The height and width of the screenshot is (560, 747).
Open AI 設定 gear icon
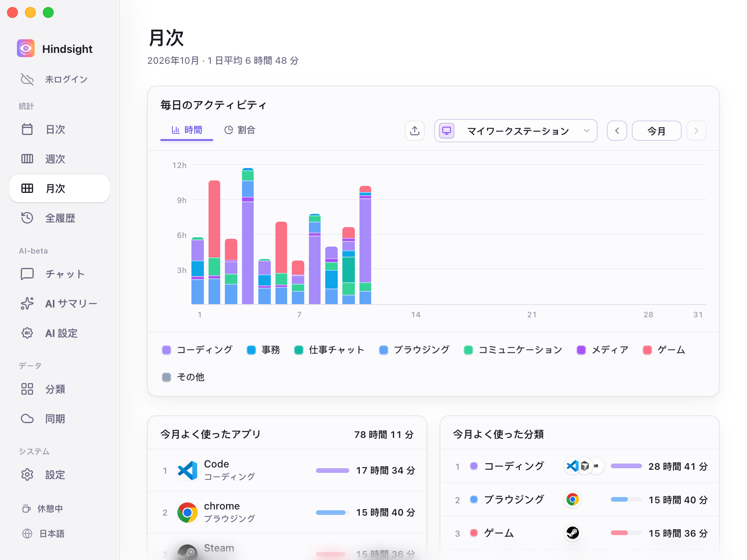(x=27, y=333)
